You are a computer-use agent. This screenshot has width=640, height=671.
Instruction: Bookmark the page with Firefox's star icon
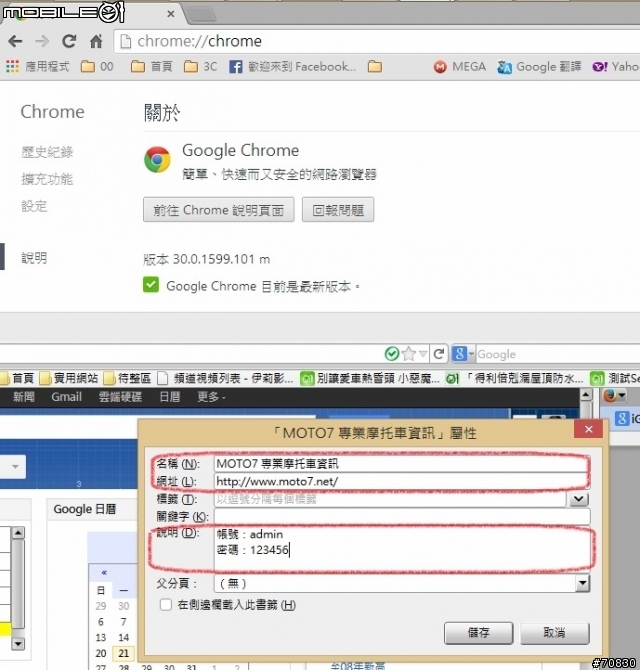pyautogui.click(x=409, y=354)
